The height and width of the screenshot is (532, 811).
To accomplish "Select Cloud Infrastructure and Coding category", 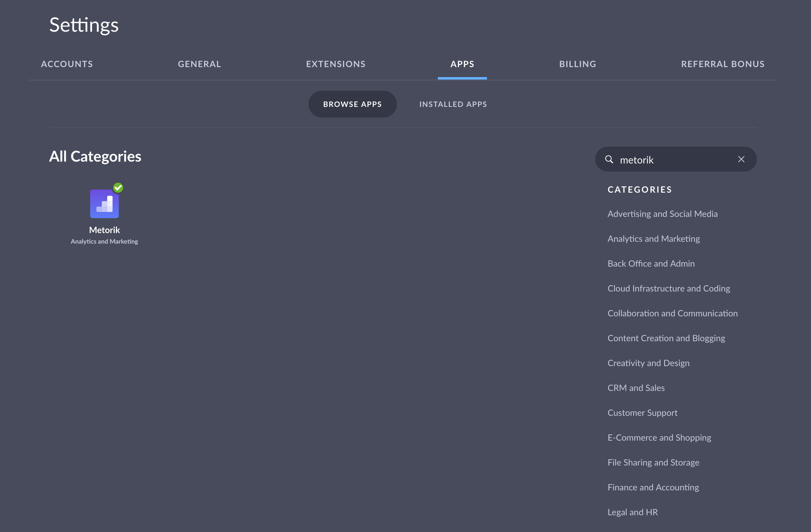I will tap(669, 288).
